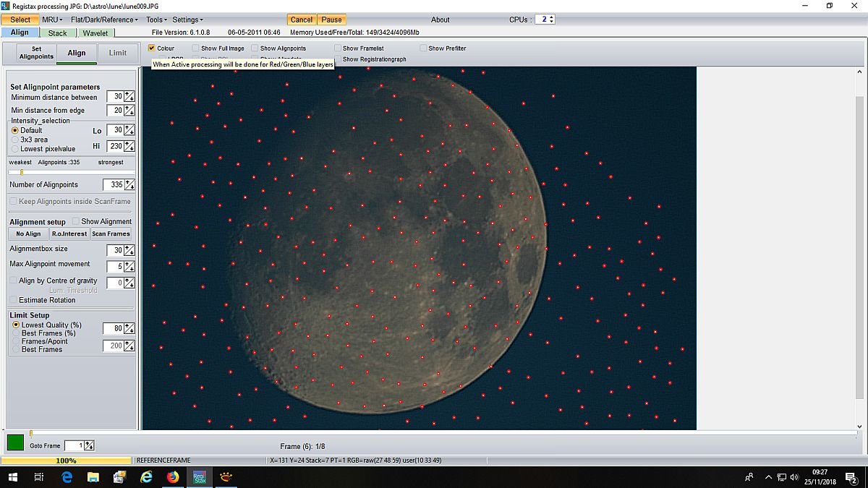Open the Windows Start menu
This screenshot has height=488, width=868.
click(13, 477)
